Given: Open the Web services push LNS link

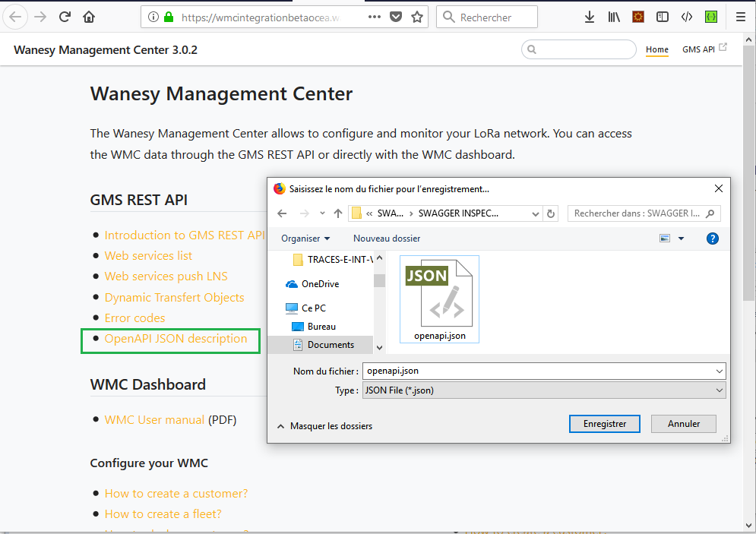Looking at the screenshot, I should pos(166,276).
